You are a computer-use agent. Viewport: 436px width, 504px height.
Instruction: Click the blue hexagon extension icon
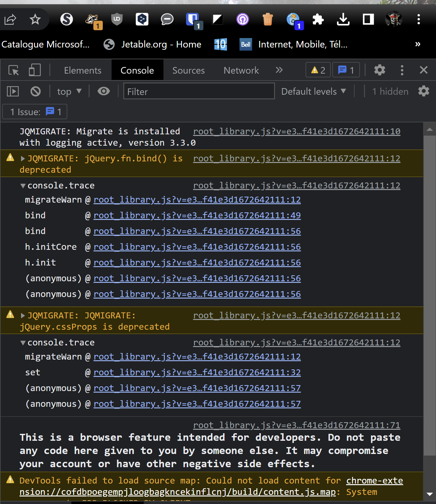(x=142, y=20)
